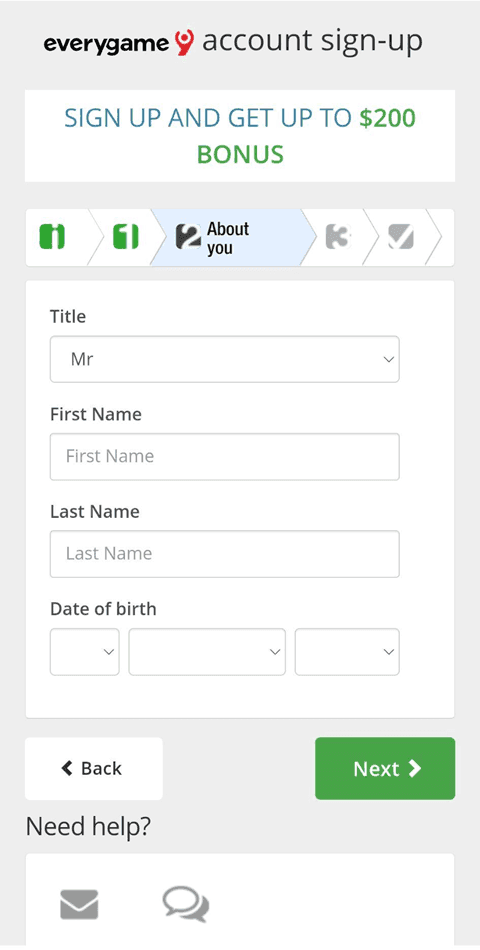
Task: Click the green Next button
Action: point(385,768)
